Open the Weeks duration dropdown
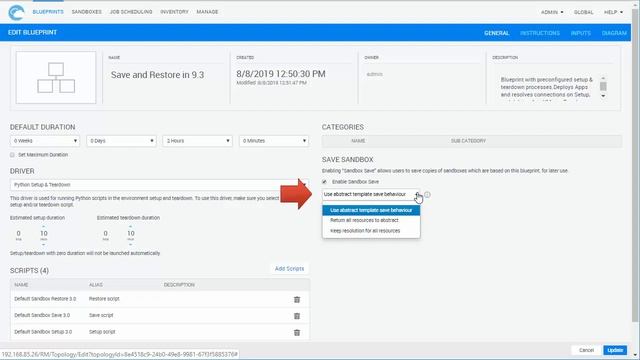Viewport: 640px width, 360px height. pos(45,141)
